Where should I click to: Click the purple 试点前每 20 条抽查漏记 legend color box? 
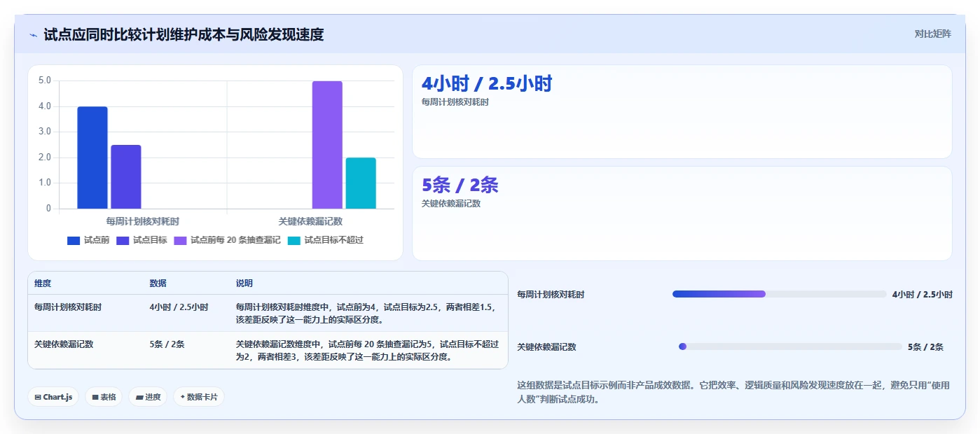tap(180, 241)
